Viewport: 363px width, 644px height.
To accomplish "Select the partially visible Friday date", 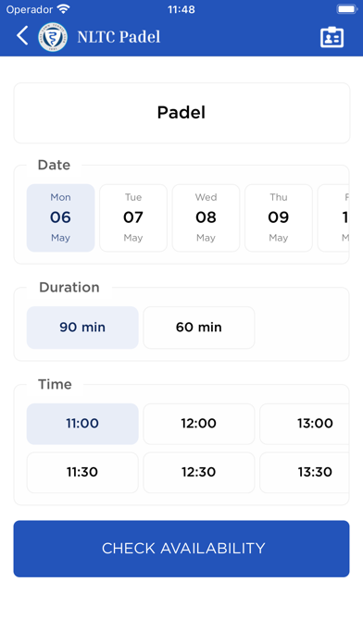I will coord(333,217).
